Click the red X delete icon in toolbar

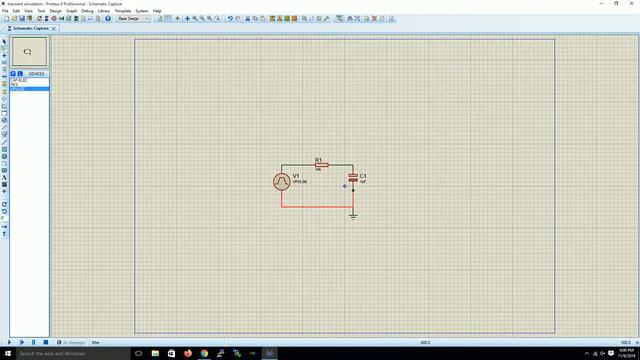pos(374,19)
